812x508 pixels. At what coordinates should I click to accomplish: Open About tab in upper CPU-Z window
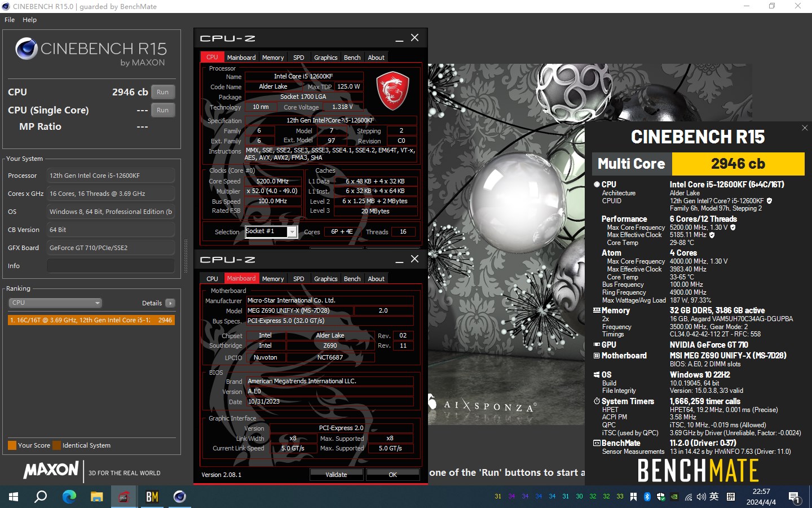click(376, 58)
